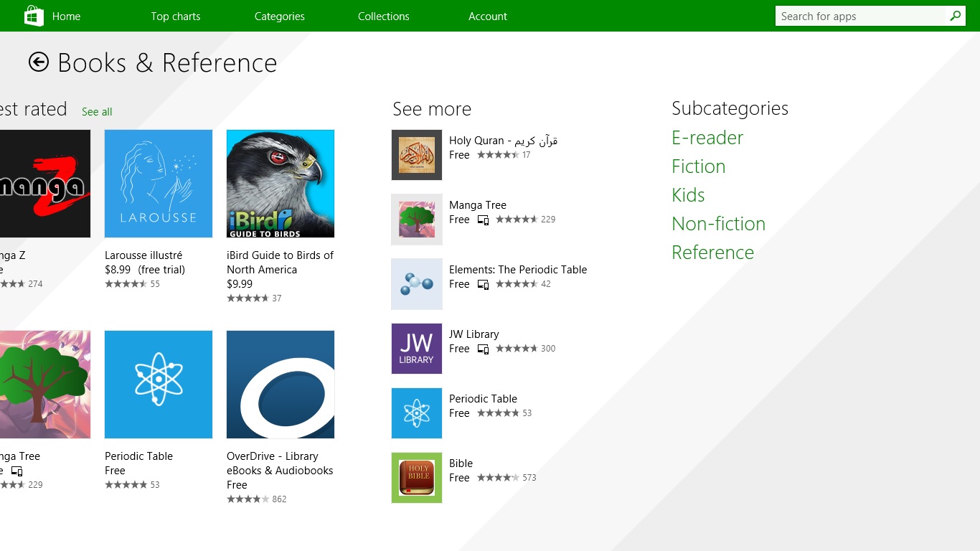The width and height of the screenshot is (980, 551).
Task: Click Larousse illustré title text
Action: coord(143,255)
